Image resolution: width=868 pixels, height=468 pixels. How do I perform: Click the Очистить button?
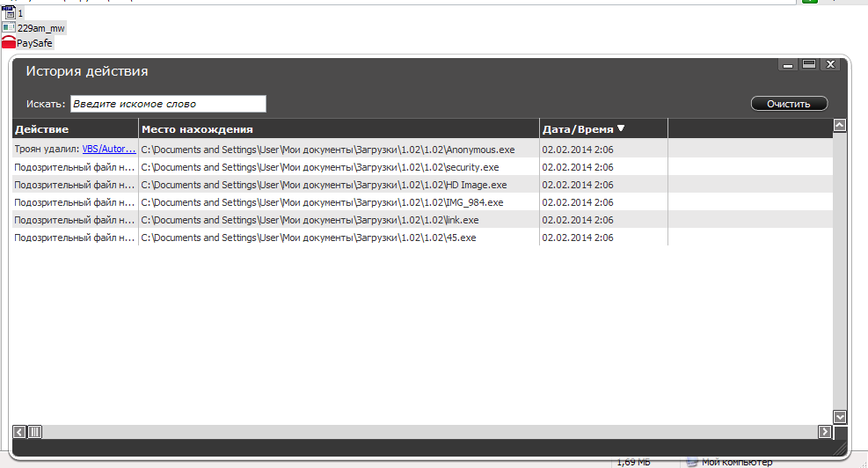pyautogui.click(x=789, y=104)
